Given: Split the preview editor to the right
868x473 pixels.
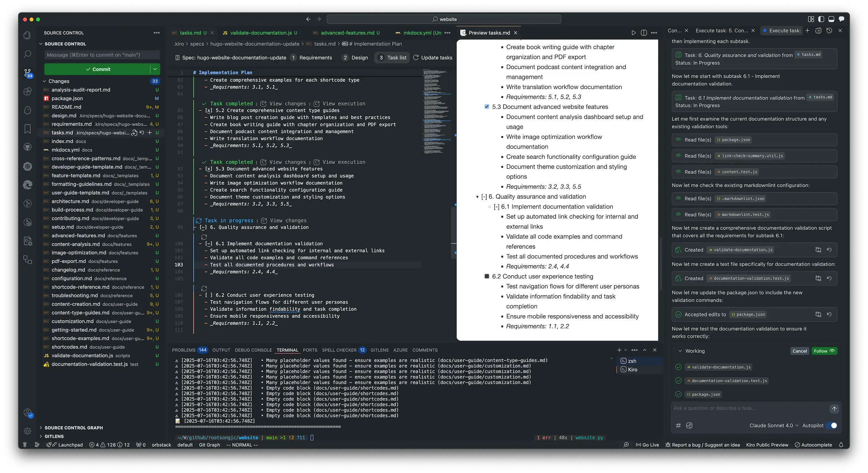Looking at the screenshot, I should click(644, 33).
